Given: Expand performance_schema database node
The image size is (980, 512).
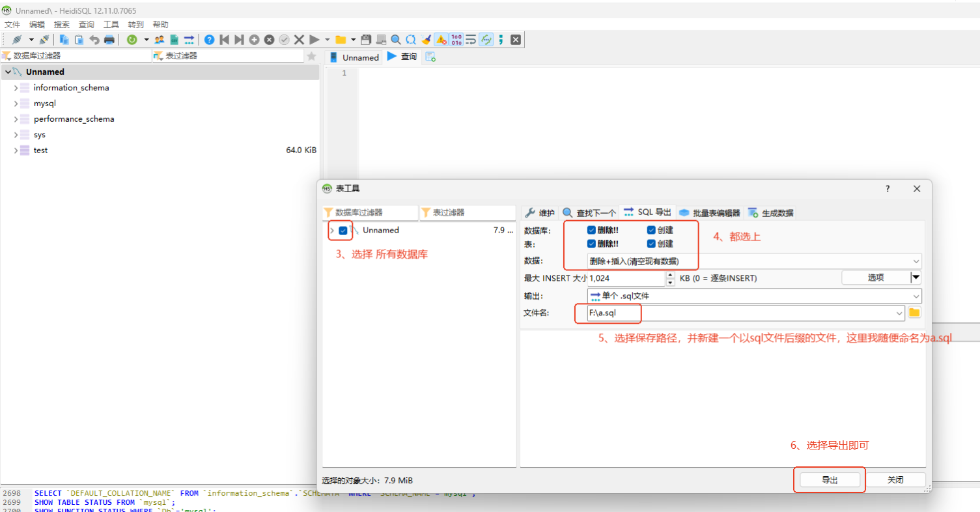Looking at the screenshot, I should (x=16, y=119).
